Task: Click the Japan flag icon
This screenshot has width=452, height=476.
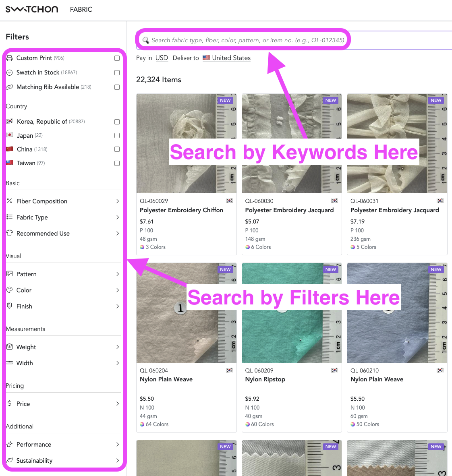Action: point(10,135)
